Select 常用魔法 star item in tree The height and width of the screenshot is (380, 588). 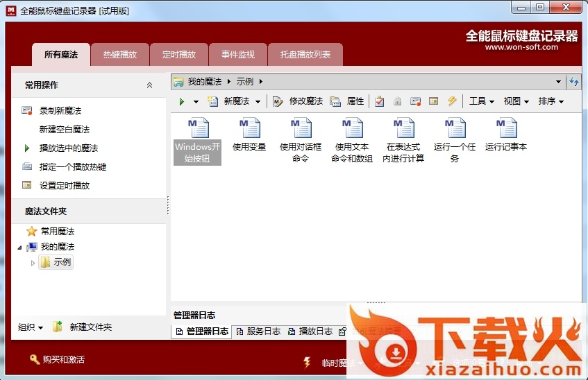coord(50,231)
